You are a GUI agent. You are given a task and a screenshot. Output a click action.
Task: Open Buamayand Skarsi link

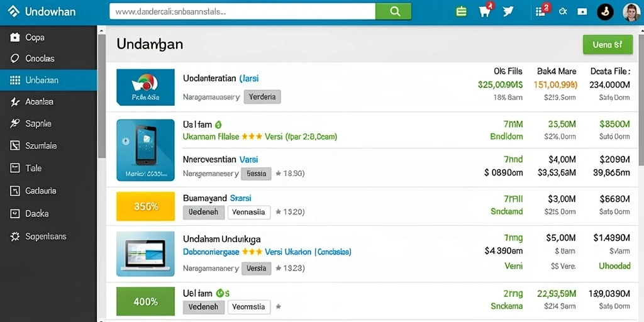click(217, 198)
